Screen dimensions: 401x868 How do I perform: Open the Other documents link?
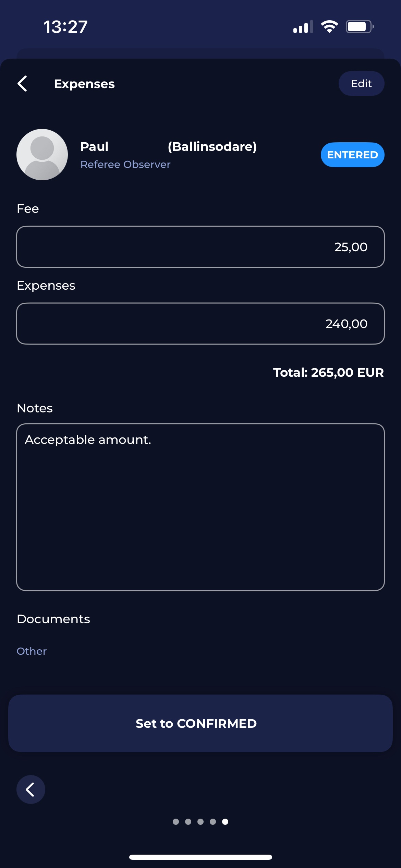click(32, 651)
